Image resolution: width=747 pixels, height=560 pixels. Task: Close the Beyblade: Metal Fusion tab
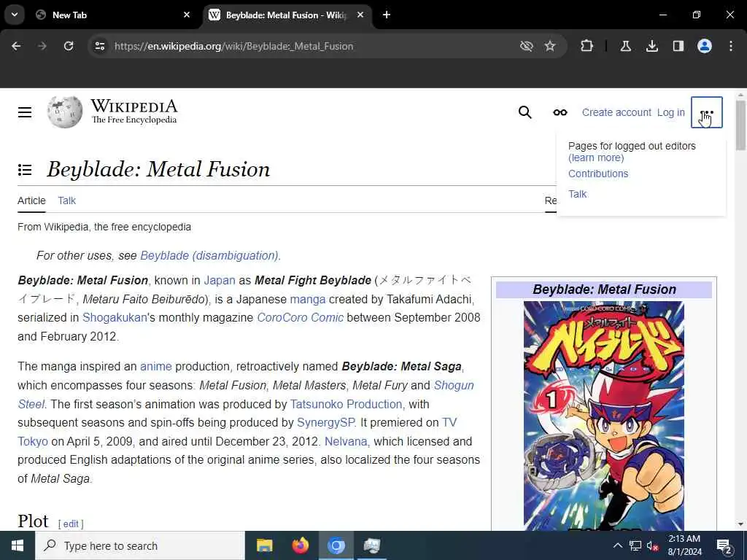[360, 15]
